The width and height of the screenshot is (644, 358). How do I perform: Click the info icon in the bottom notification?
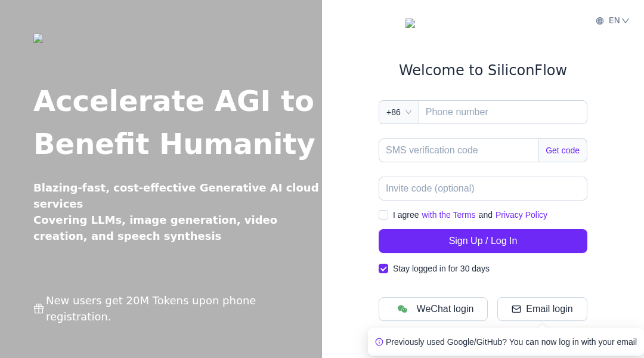pos(379,342)
